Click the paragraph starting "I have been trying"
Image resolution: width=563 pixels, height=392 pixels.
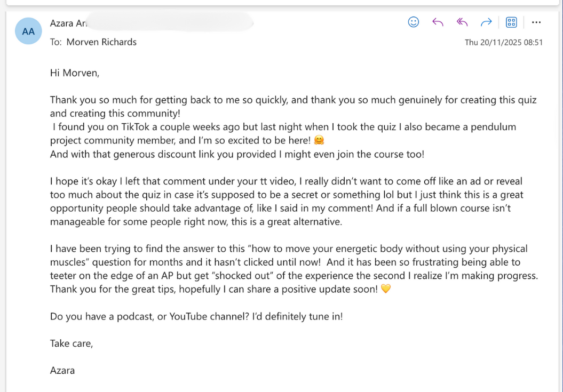pos(288,262)
